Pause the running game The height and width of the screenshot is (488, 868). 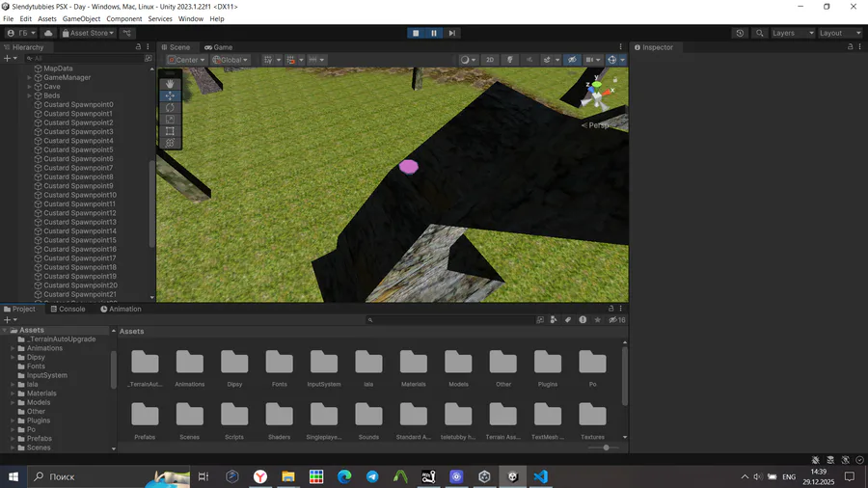(x=434, y=33)
